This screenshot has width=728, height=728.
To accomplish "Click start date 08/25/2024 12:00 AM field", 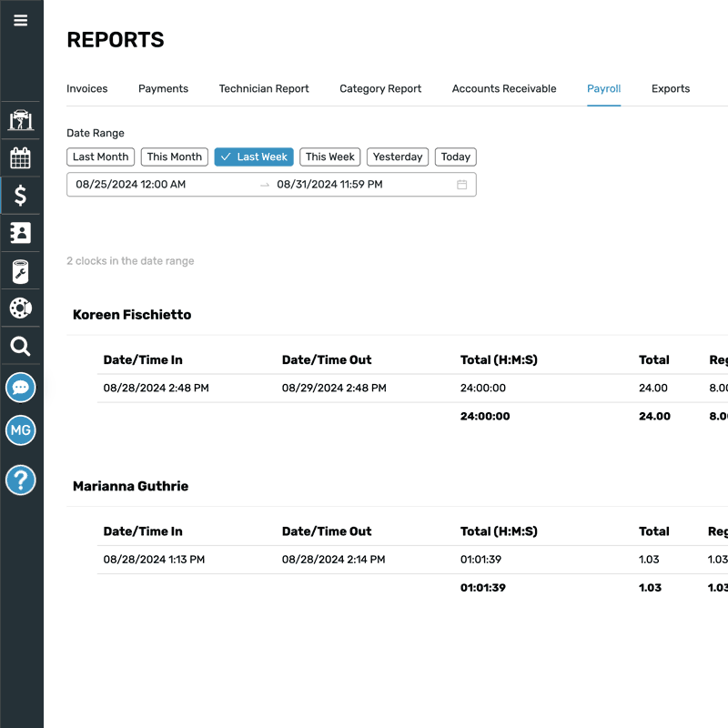I will point(130,185).
